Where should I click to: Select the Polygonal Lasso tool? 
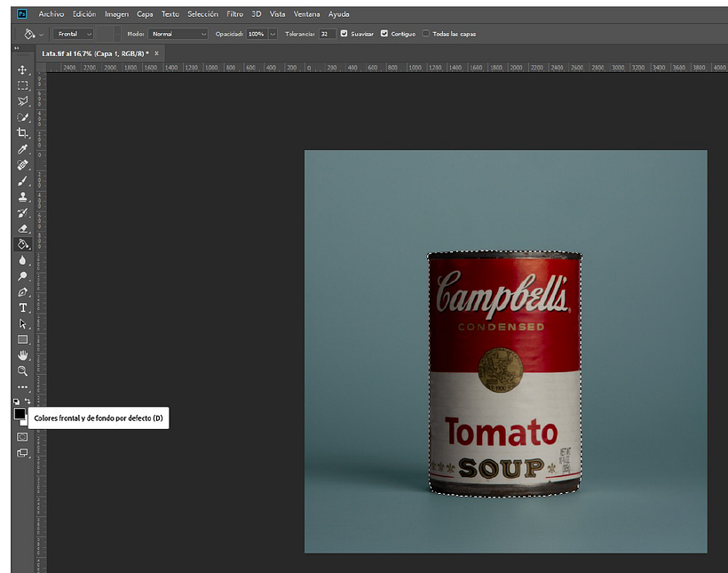click(22, 101)
